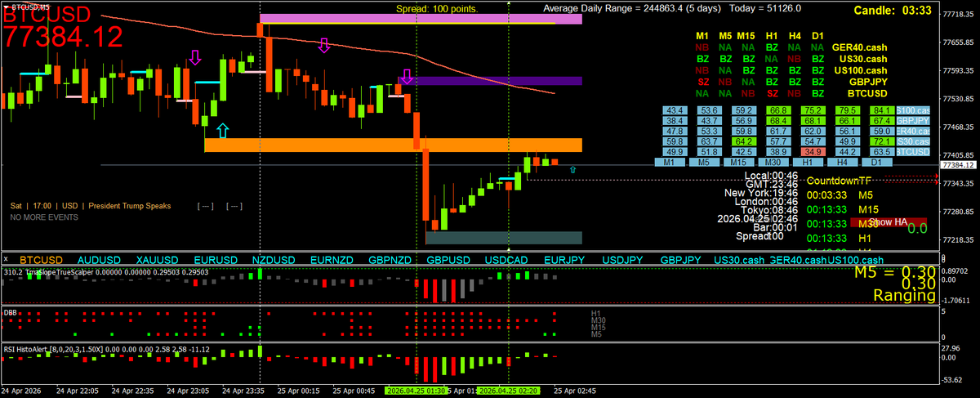The width and height of the screenshot is (980, 398).
Task: Select the highlighted BTCUSD symbol button
Action: coord(40,259)
